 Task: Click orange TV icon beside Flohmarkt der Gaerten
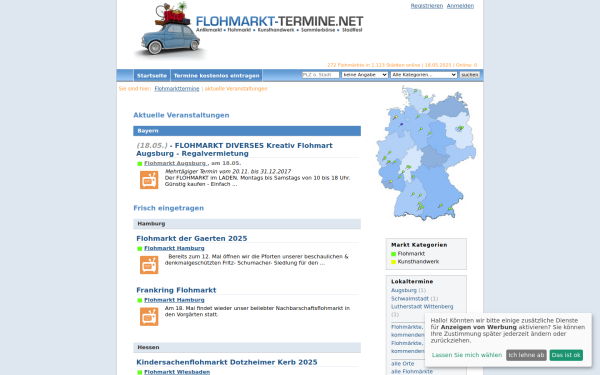click(149, 265)
